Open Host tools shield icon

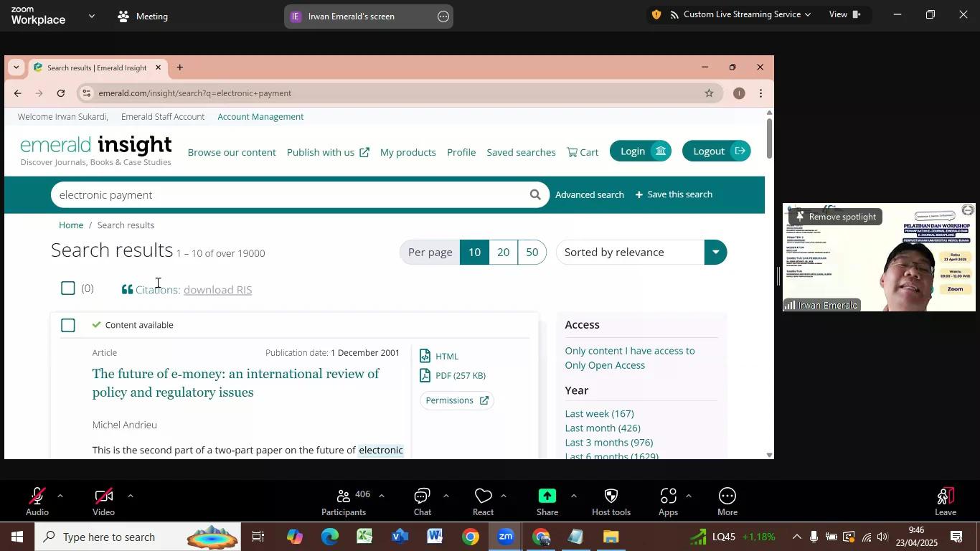(x=611, y=496)
